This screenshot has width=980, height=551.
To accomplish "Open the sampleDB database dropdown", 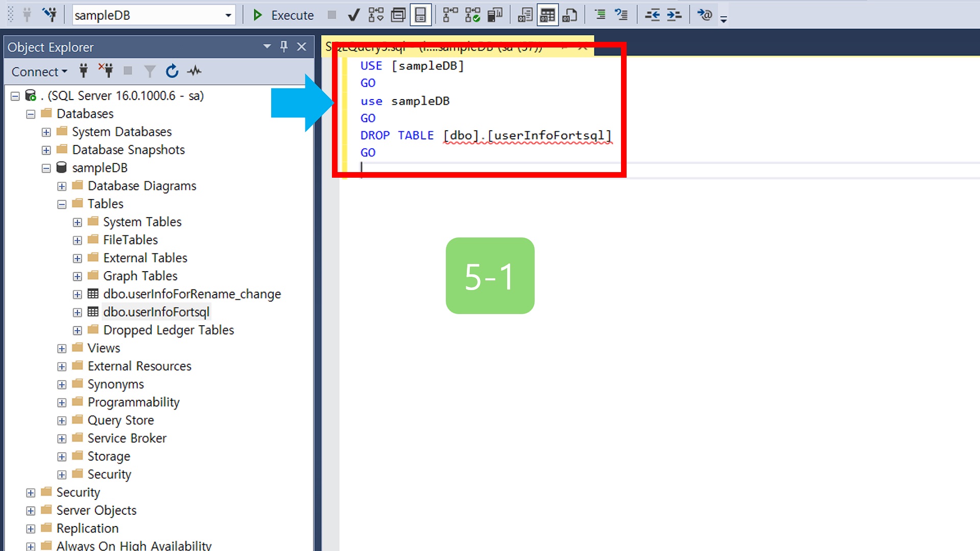I will (228, 15).
